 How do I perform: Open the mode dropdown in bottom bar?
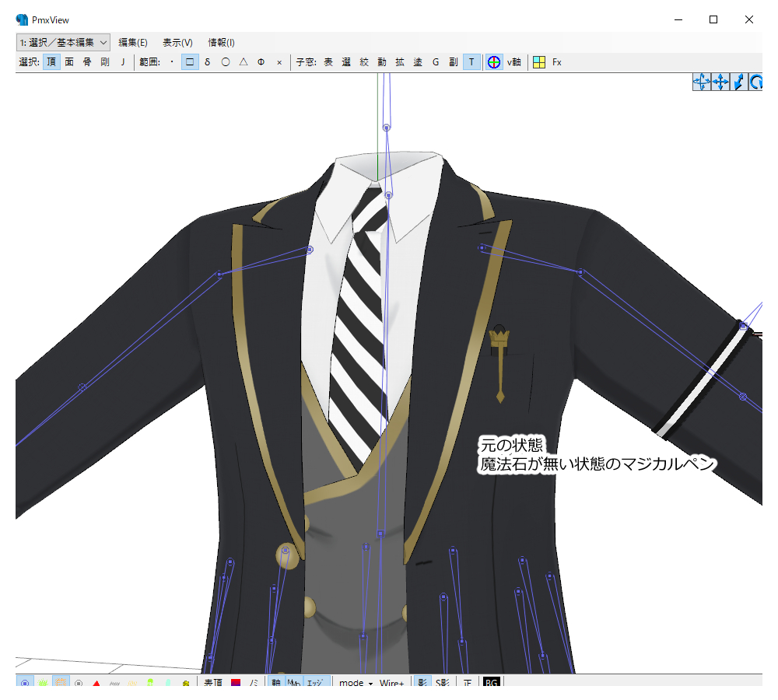(356, 683)
